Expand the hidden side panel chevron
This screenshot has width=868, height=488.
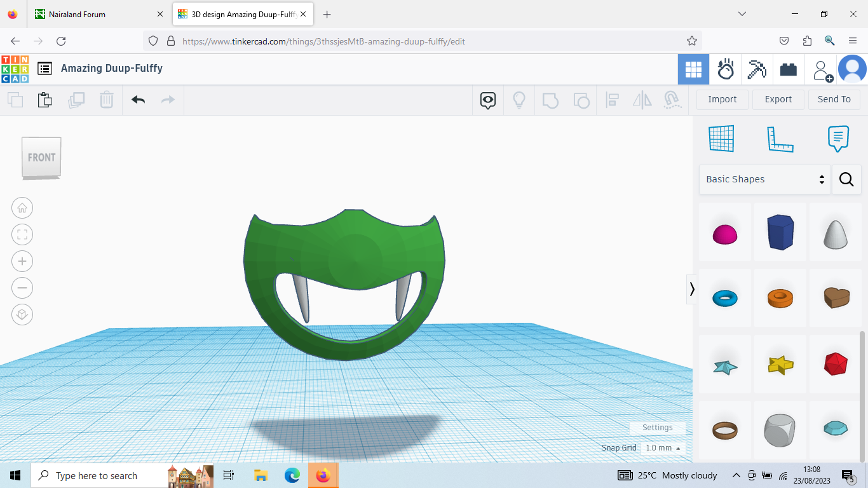pyautogui.click(x=692, y=289)
